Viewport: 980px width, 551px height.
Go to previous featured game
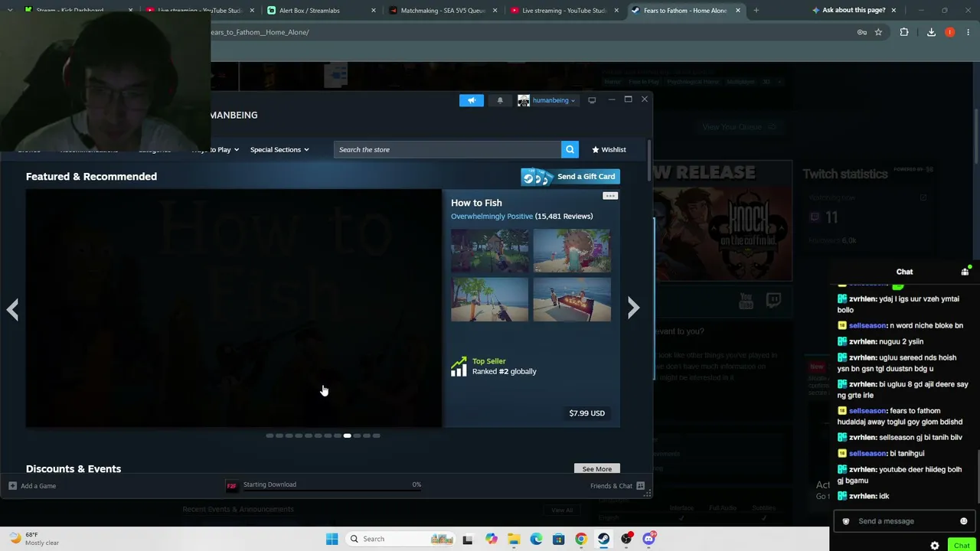click(13, 308)
